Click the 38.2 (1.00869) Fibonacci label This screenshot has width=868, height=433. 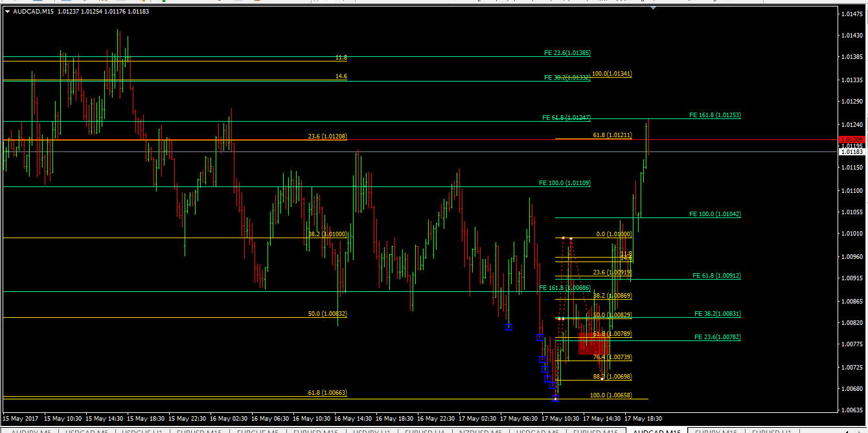point(612,296)
